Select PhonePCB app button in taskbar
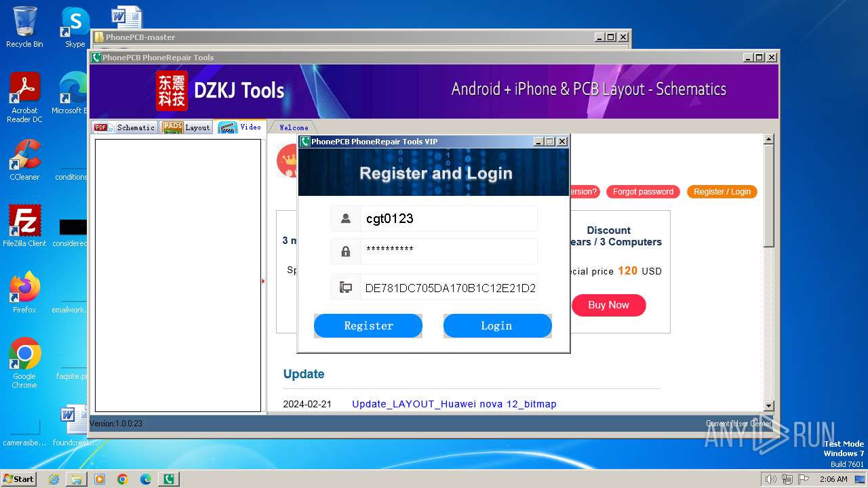868x488 pixels. coord(169,479)
